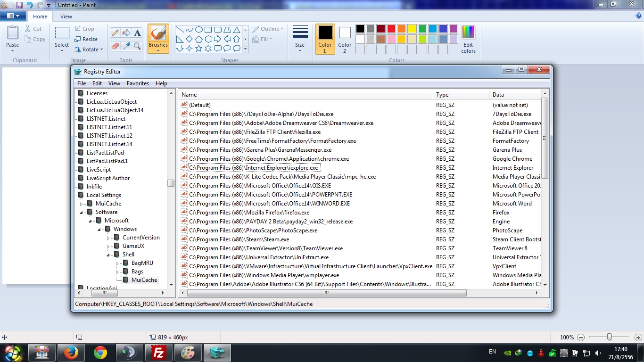Open Edit colors dialog
The width and height of the screenshot is (644, 362).
pos(468,39)
